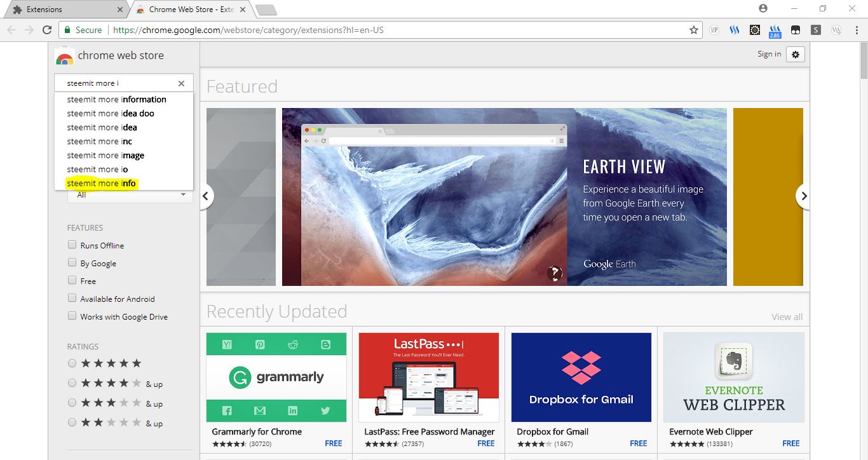Click FREE button for LastPass
Screen dimensions: 868x460
point(486,443)
